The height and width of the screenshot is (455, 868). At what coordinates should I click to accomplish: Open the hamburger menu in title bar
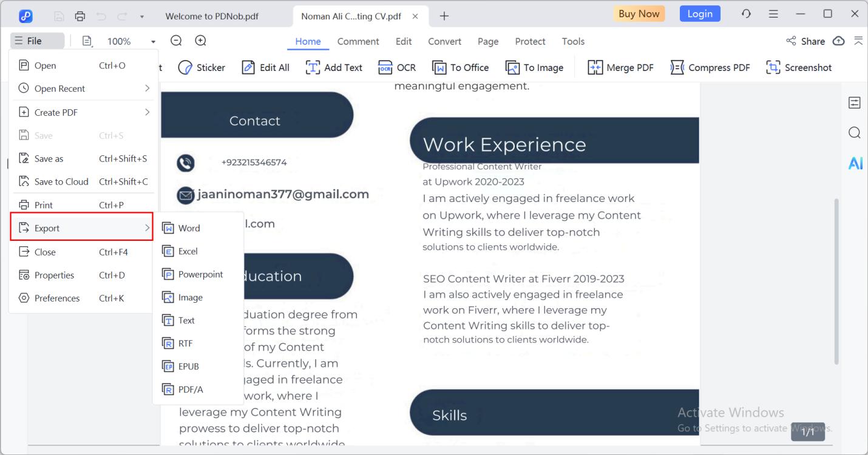[773, 13]
